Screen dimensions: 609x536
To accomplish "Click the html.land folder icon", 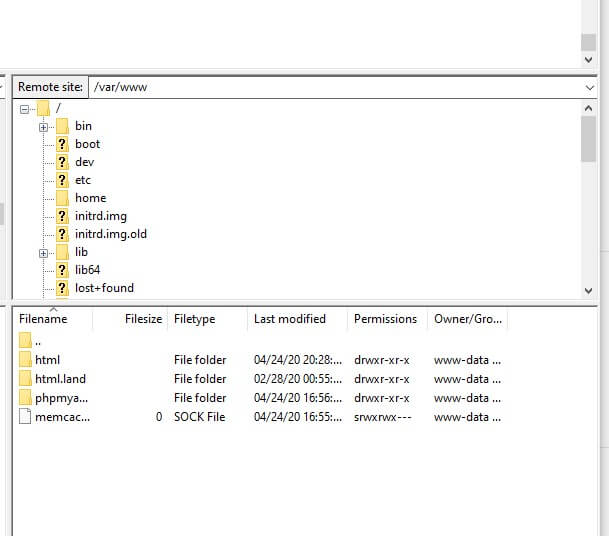I will pyautogui.click(x=25, y=378).
